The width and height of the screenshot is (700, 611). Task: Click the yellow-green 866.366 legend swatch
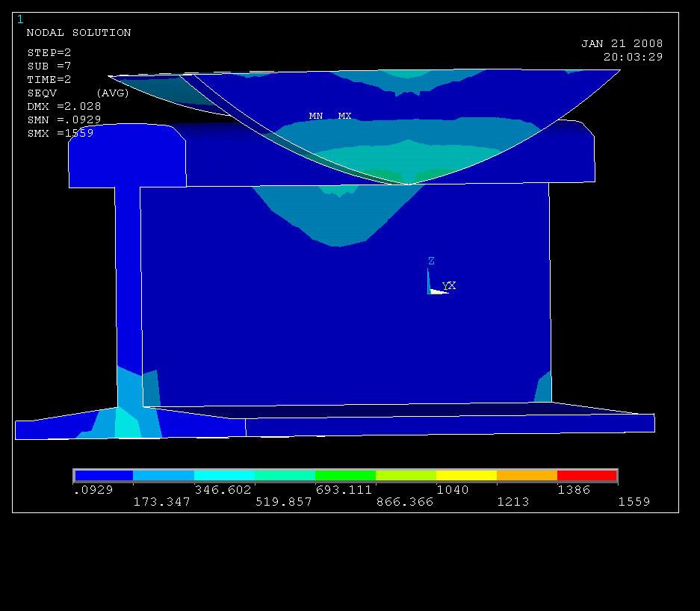(406, 475)
